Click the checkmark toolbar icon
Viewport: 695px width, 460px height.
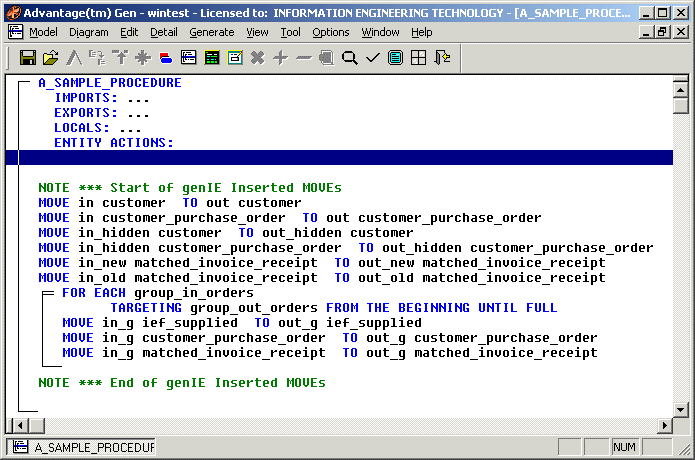[373, 58]
